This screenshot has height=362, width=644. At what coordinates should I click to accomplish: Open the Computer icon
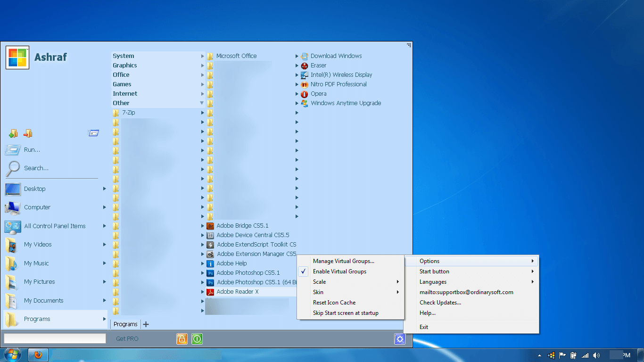pos(12,207)
